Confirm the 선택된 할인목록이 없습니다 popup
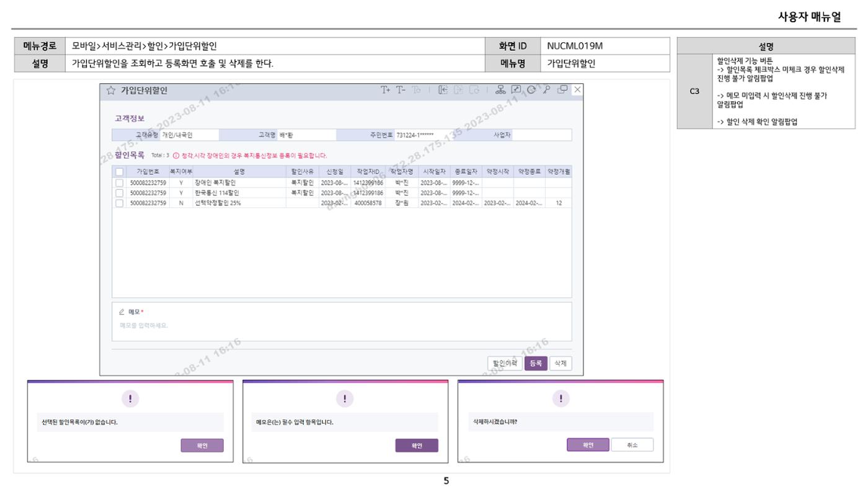 click(x=202, y=445)
